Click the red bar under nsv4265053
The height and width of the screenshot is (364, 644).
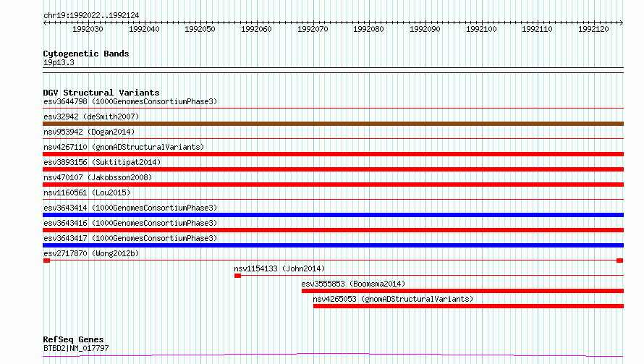[469, 306]
